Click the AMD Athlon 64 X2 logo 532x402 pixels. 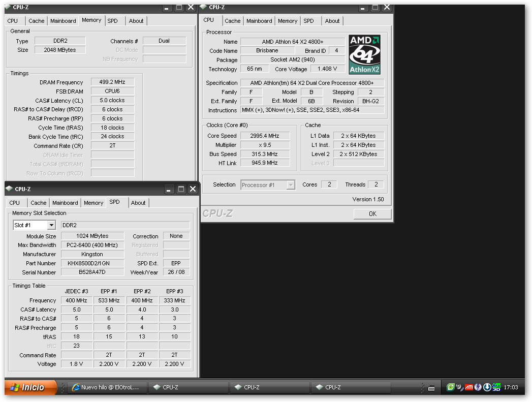(364, 55)
